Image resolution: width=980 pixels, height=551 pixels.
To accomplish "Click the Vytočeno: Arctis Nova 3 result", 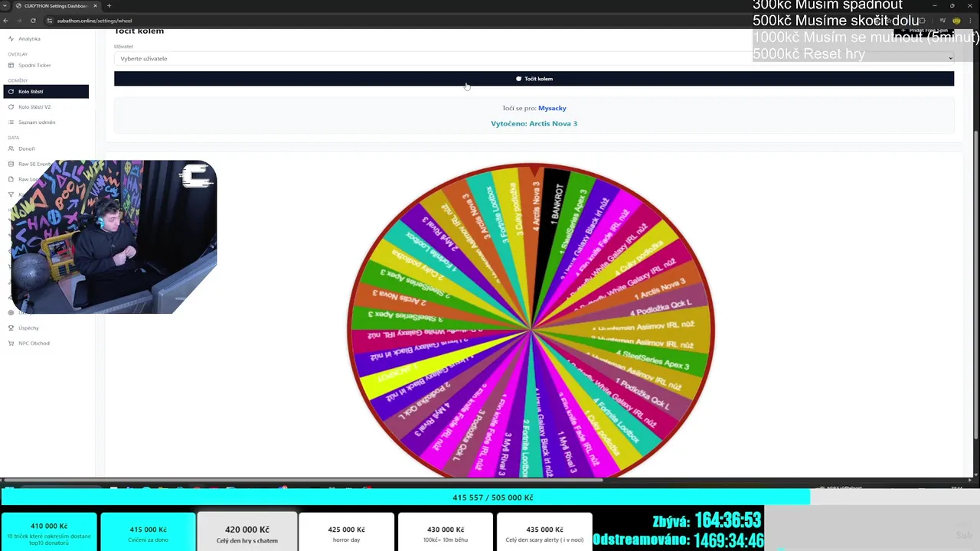I will [x=534, y=123].
